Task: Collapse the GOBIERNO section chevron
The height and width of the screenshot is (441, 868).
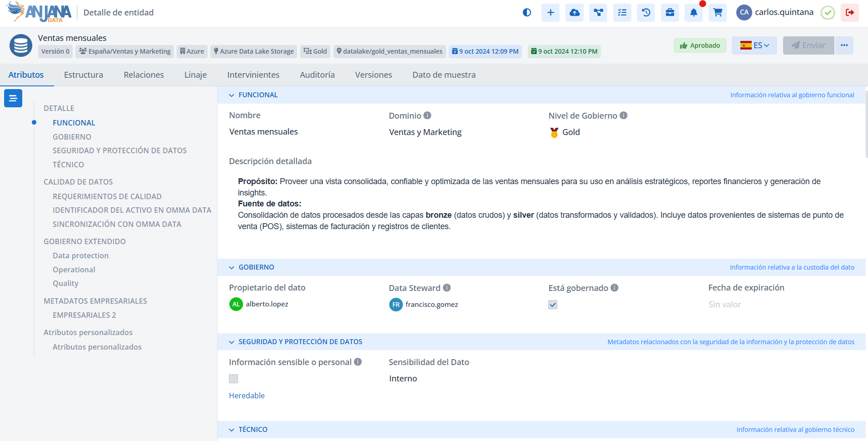Action: tap(232, 267)
